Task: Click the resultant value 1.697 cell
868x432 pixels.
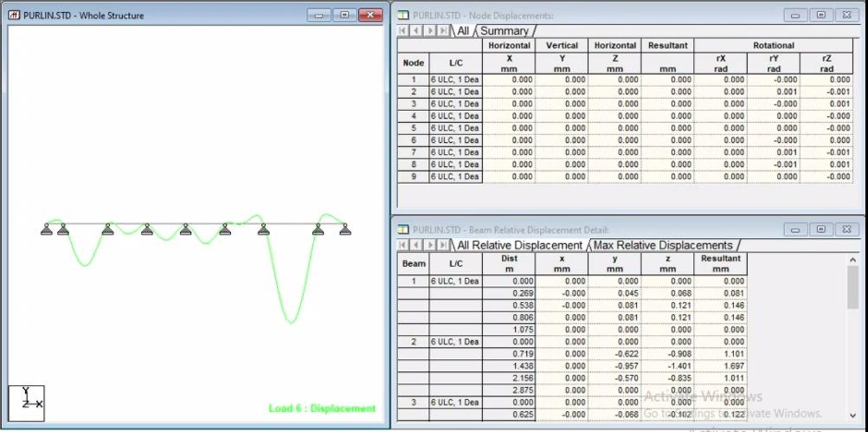Action: coord(721,366)
